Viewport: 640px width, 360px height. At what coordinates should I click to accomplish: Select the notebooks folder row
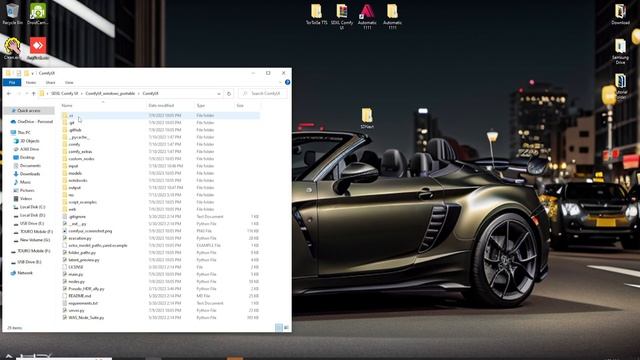pyautogui.click(x=160, y=180)
